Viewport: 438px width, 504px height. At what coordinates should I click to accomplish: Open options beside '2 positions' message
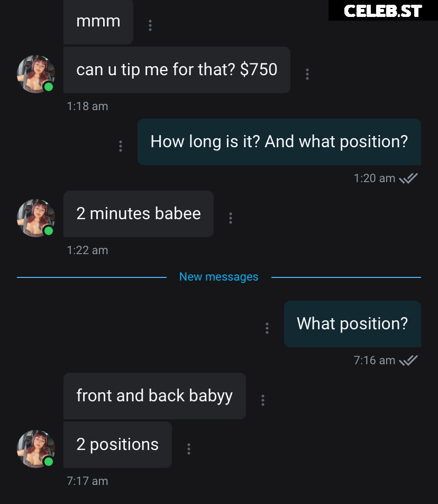point(189,449)
